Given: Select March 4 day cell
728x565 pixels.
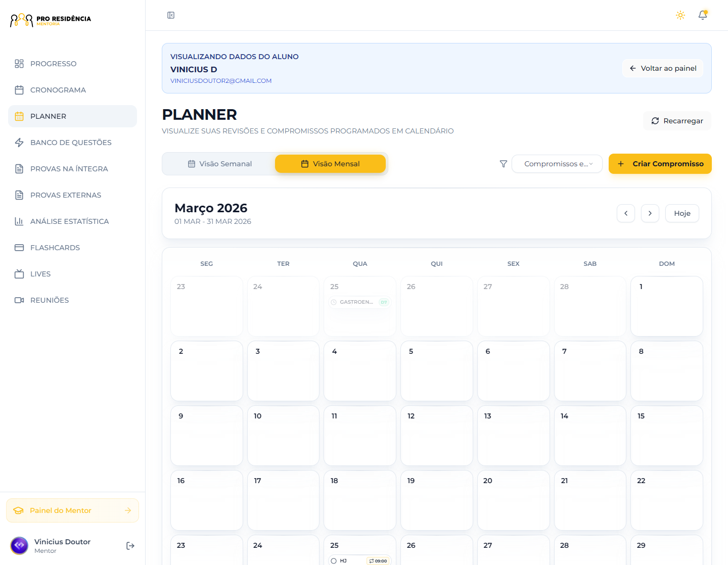Looking at the screenshot, I should tap(360, 371).
